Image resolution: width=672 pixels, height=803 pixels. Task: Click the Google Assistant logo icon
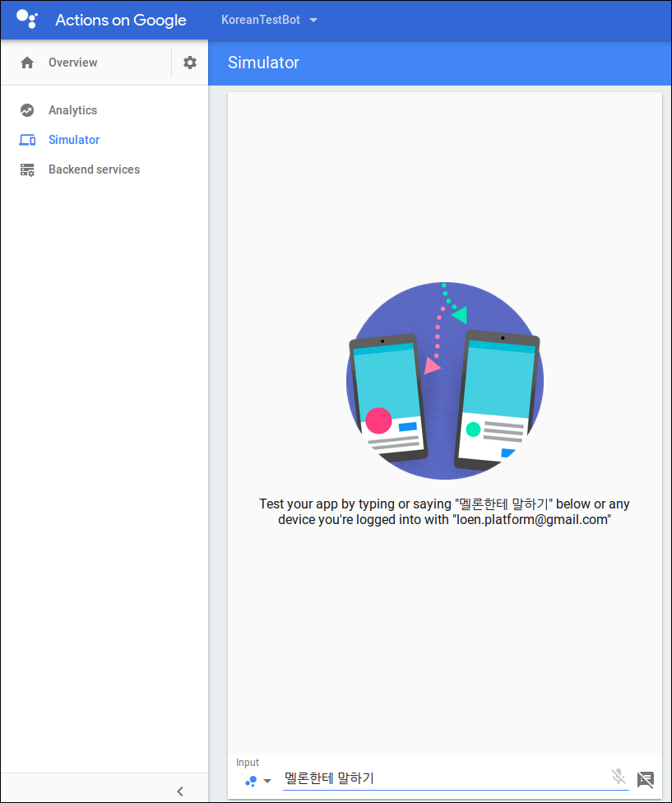click(x=26, y=20)
